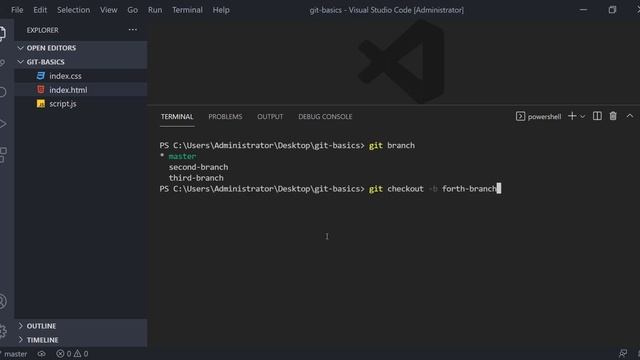Open the Terminal menu
The image size is (640, 360).
point(187,10)
